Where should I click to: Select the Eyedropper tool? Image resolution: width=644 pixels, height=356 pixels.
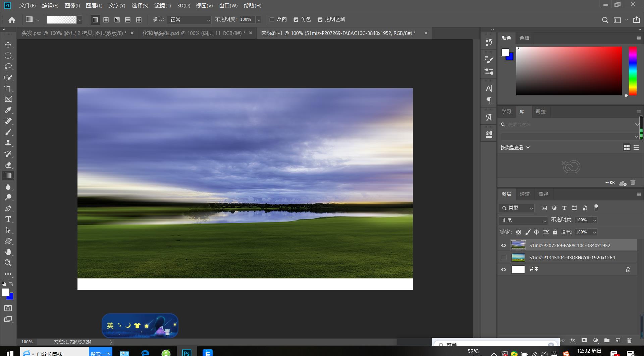click(x=8, y=110)
